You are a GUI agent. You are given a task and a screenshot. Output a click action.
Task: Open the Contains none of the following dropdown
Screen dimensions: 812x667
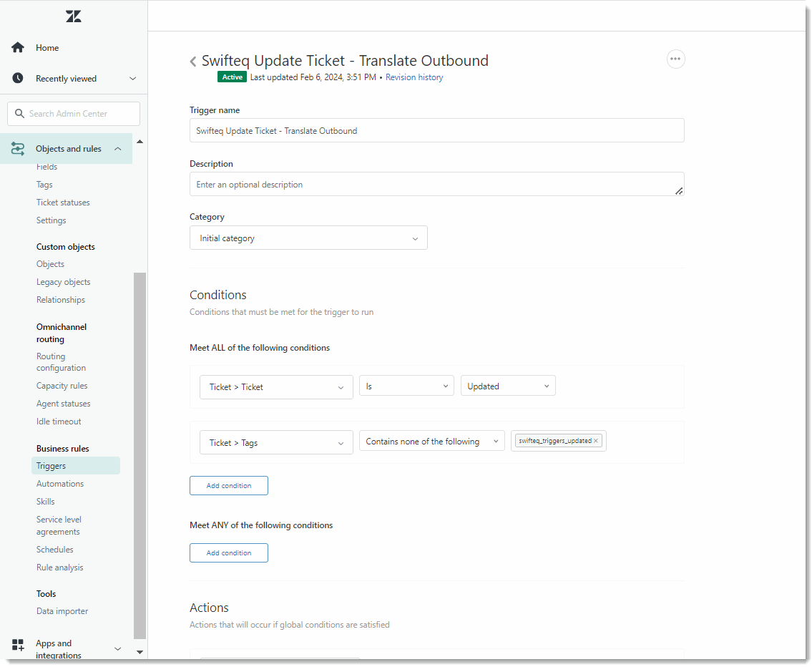pos(431,441)
